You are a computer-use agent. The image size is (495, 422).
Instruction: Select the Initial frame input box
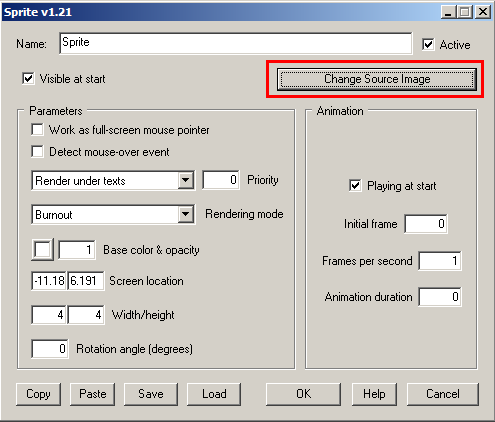[x=426, y=224]
